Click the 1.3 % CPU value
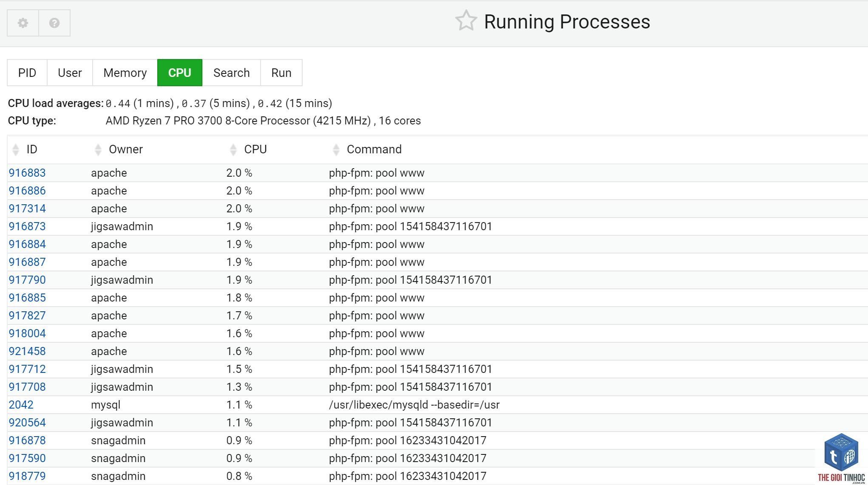 (239, 387)
